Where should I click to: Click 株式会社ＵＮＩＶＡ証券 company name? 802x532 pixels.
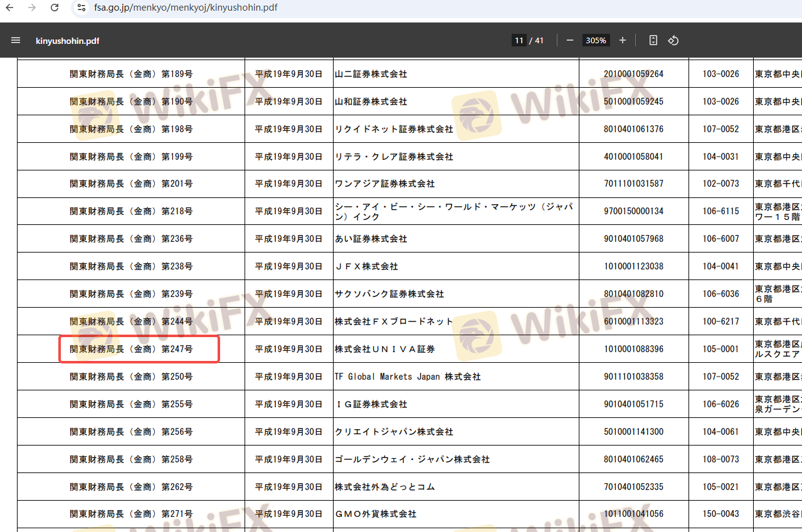(384, 349)
